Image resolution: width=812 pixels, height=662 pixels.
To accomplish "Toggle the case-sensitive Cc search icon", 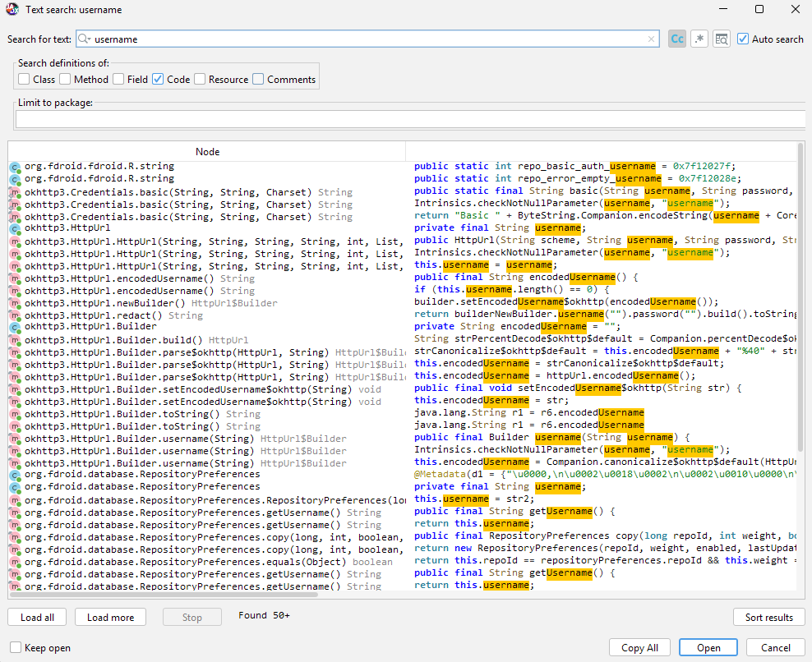I will pos(677,39).
